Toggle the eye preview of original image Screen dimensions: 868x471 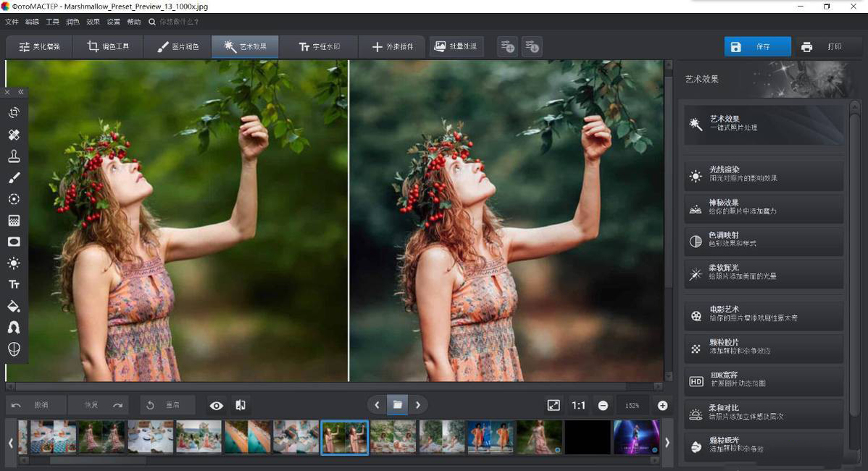(x=216, y=406)
